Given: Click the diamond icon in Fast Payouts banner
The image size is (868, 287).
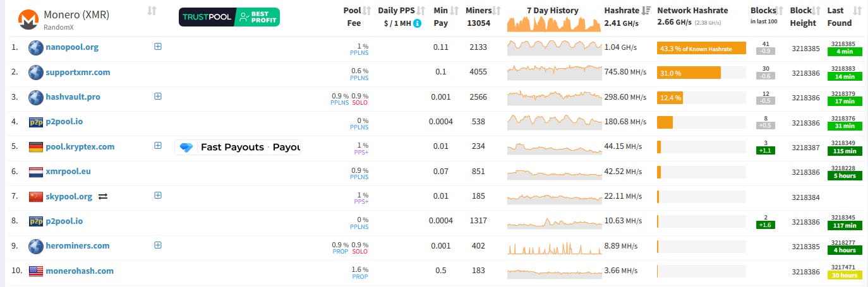Looking at the screenshot, I should [x=187, y=148].
